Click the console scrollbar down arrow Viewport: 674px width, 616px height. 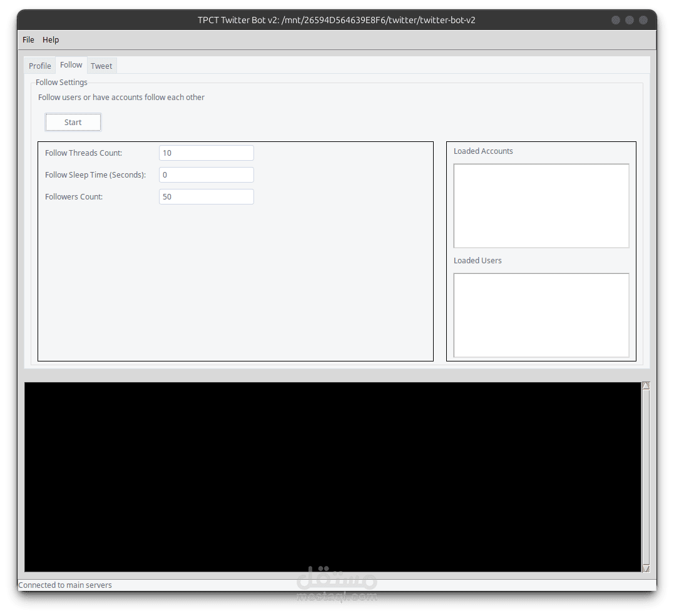646,568
